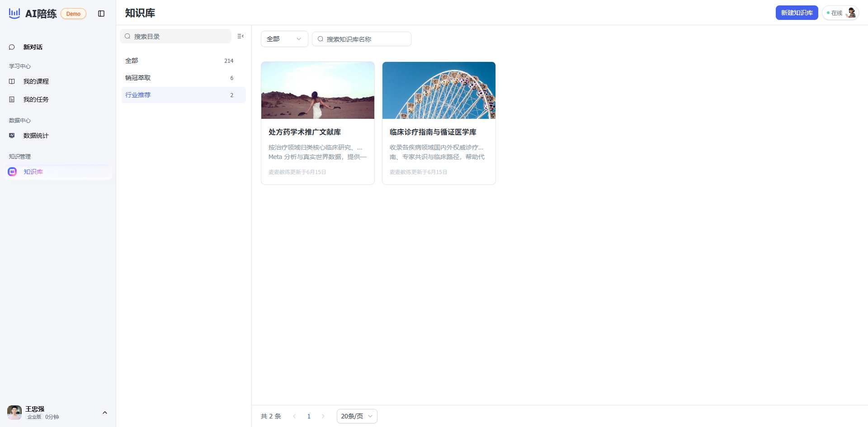Screen dimensions: 868x427
Task: Click page number 1
Action: [309, 416]
